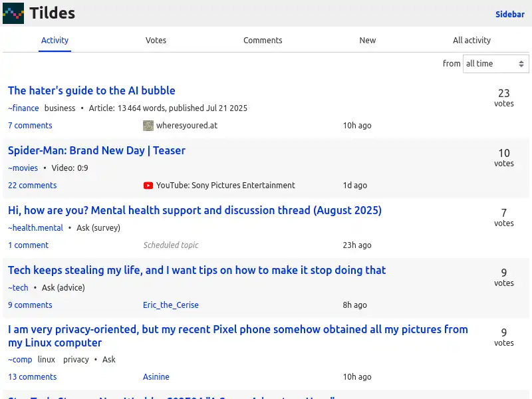Click the '10 votes' count
Image resolution: width=532 pixels, height=399 pixels.
pyautogui.click(x=504, y=158)
